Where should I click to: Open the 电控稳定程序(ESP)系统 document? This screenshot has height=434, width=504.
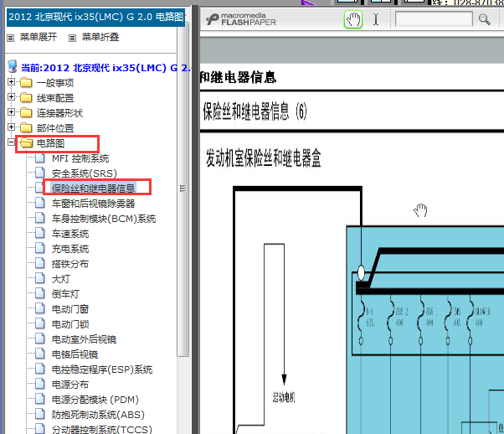[102, 369]
